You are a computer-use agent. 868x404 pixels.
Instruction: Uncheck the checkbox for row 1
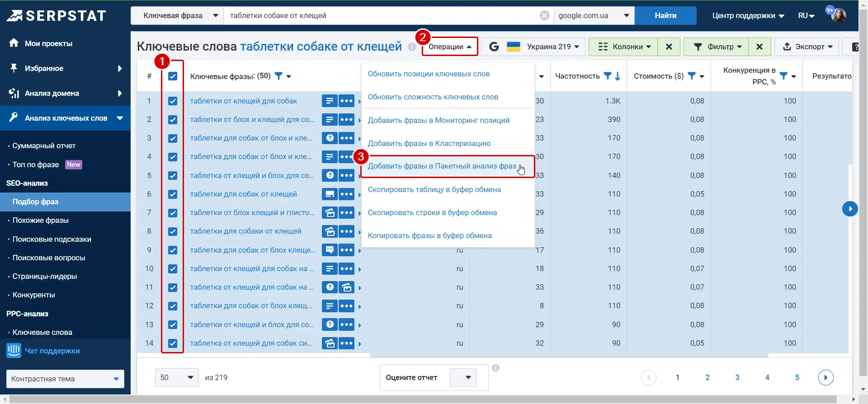coord(173,101)
